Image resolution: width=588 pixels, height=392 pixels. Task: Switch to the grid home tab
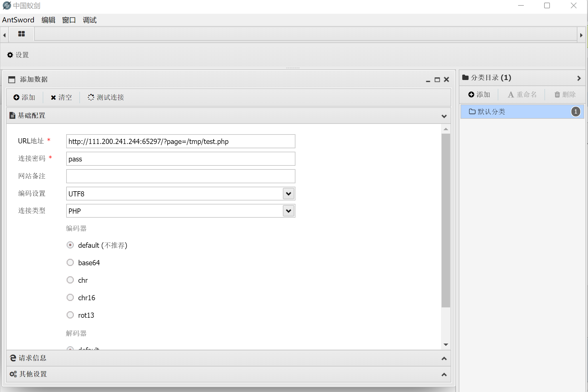[21, 34]
